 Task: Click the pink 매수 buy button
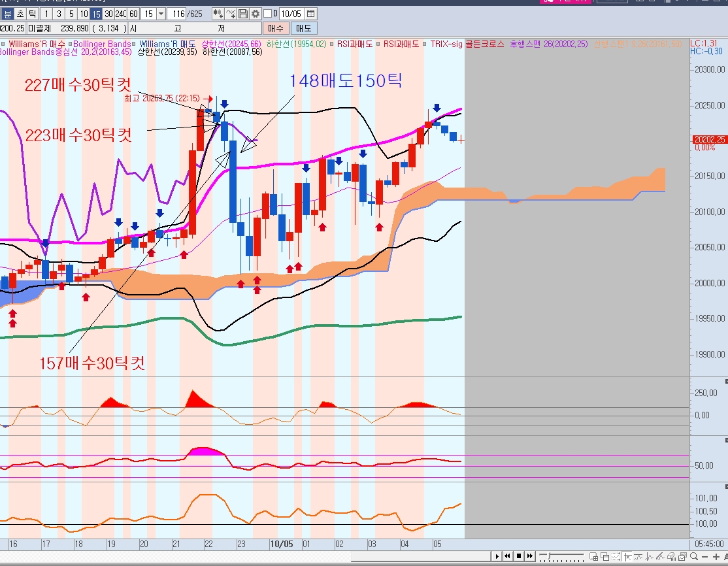(x=275, y=28)
